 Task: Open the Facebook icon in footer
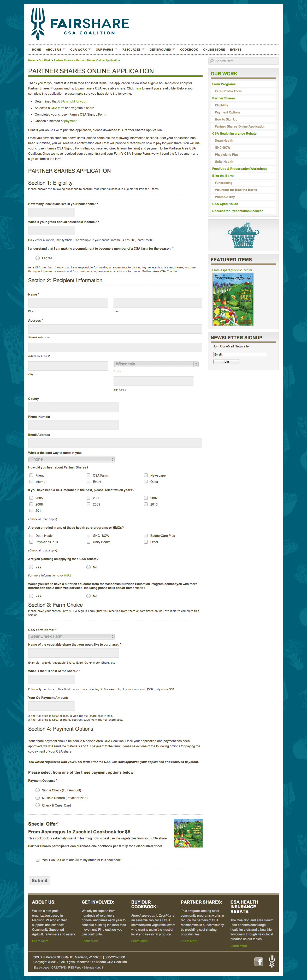(x=259, y=962)
